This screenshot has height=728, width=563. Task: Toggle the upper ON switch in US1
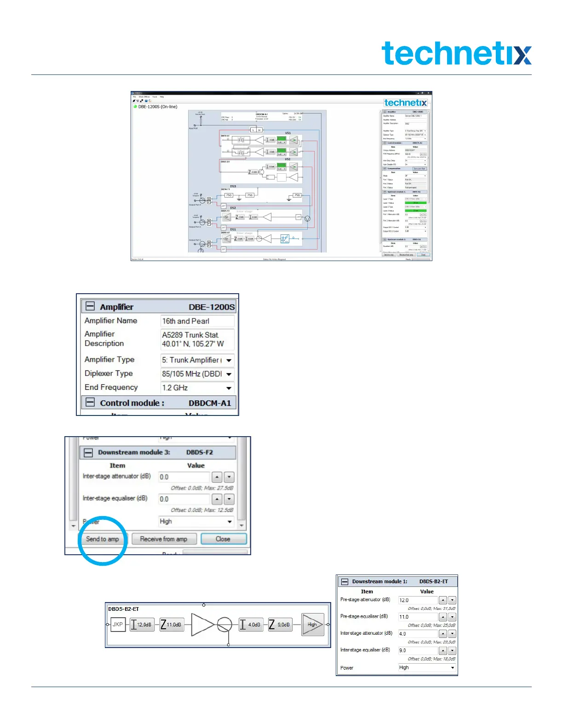293,140
